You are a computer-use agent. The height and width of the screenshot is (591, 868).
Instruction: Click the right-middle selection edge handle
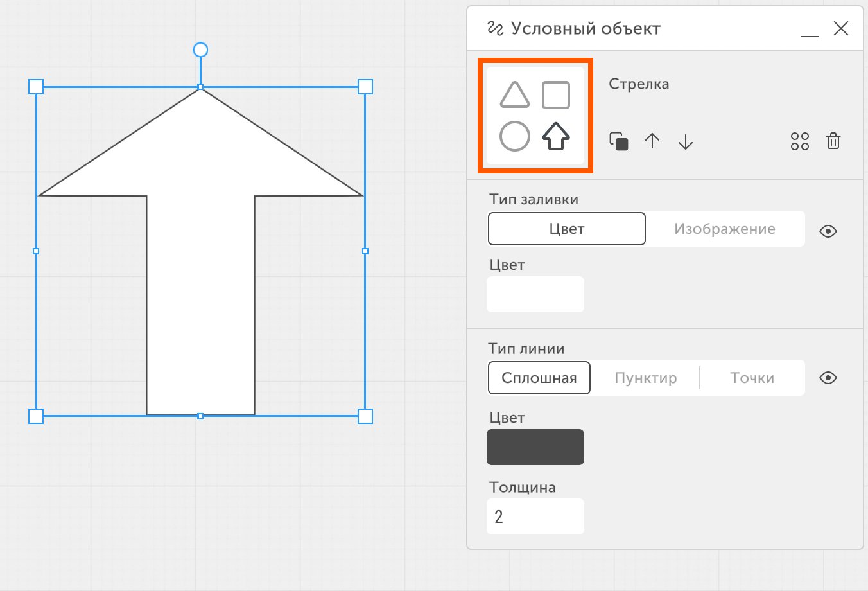(365, 251)
